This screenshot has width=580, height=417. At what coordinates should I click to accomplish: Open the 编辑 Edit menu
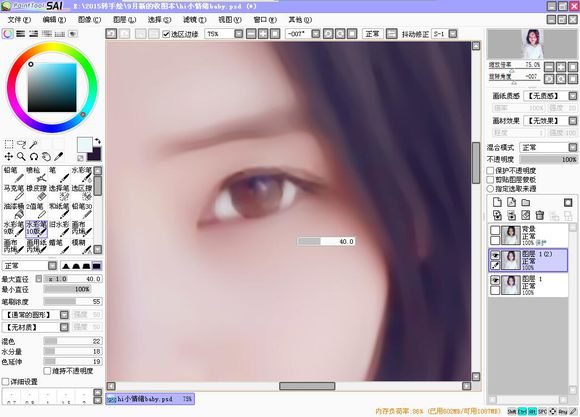(54, 20)
